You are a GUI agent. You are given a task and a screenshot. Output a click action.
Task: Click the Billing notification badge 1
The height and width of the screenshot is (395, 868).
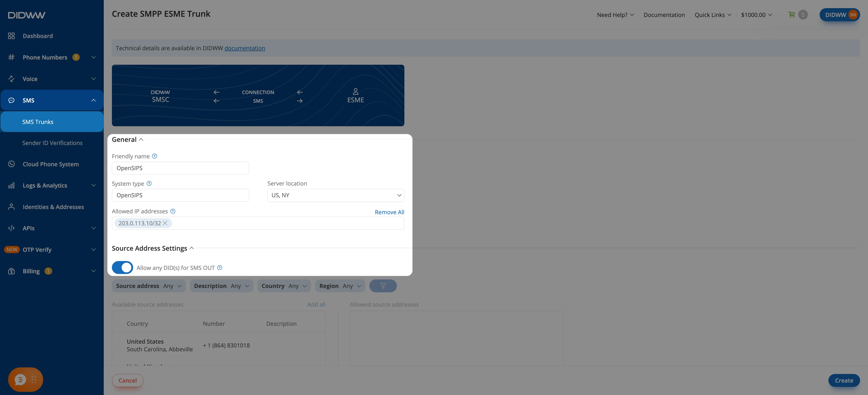point(48,271)
